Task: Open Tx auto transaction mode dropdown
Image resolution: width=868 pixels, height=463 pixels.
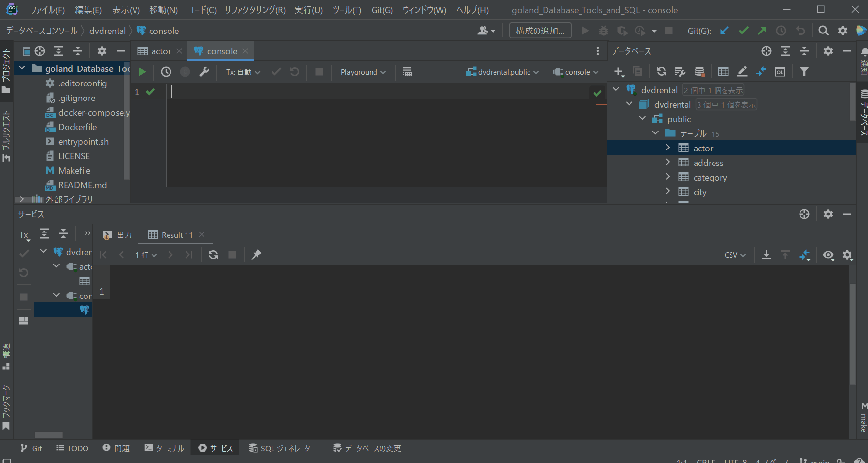Action: (243, 72)
